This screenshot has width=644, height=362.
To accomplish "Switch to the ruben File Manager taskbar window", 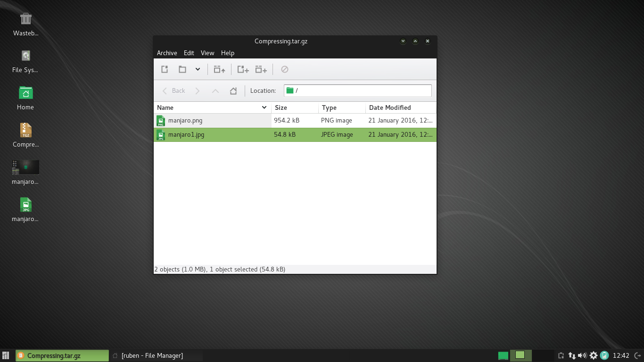I will 157,355.
